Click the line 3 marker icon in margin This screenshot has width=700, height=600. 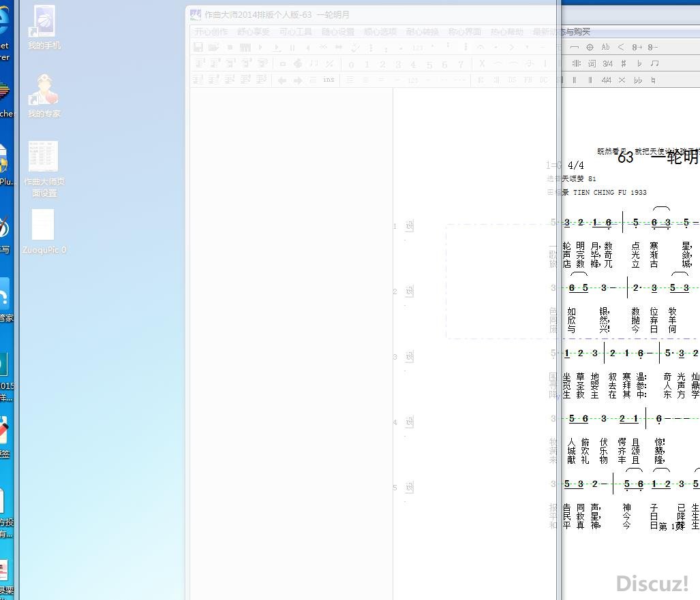coord(410,356)
